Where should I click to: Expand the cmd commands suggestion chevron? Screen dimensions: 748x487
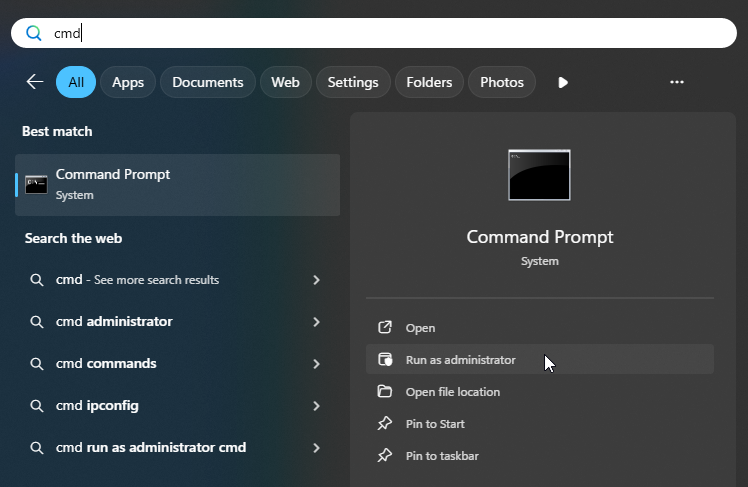coord(316,364)
